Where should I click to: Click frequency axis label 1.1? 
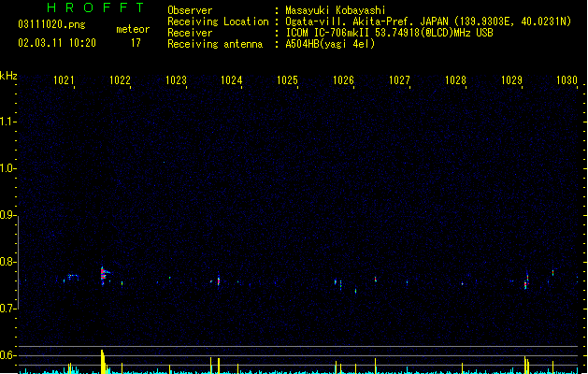[x=7, y=122]
